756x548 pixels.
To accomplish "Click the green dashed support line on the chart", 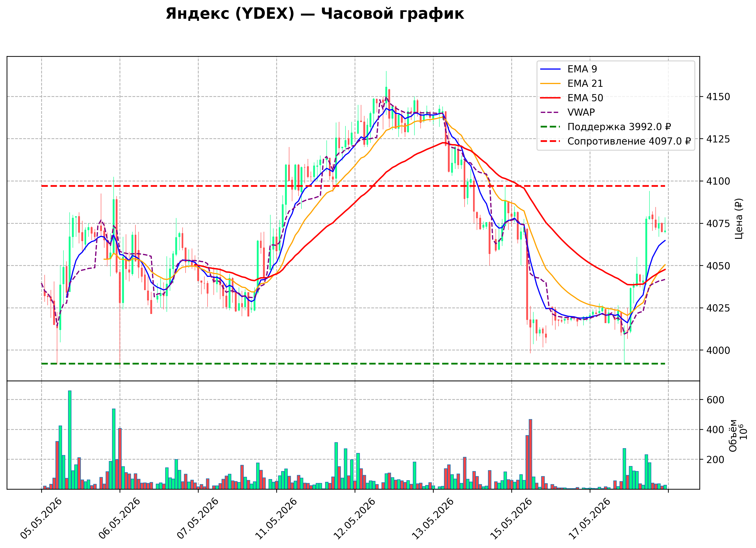I will click(x=353, y=364).
